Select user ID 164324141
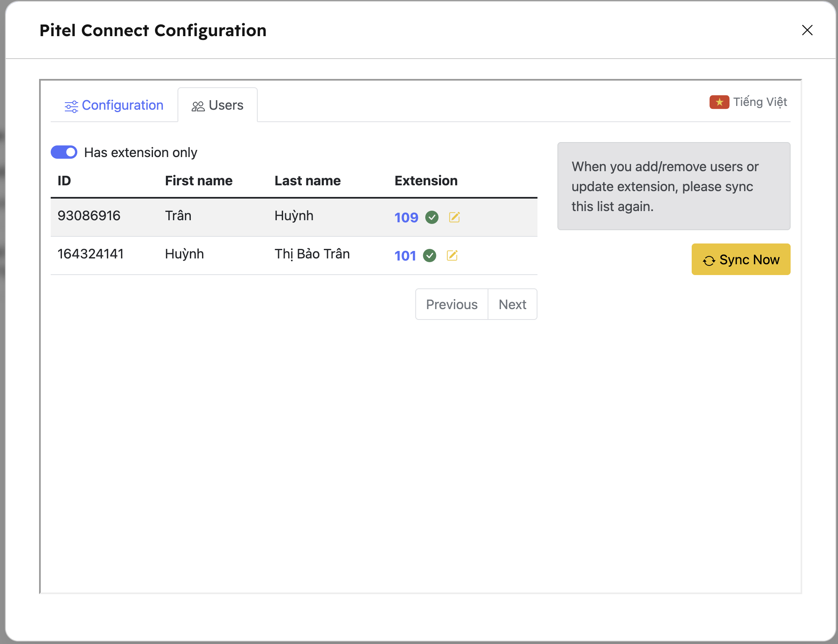 pos(91,254)
